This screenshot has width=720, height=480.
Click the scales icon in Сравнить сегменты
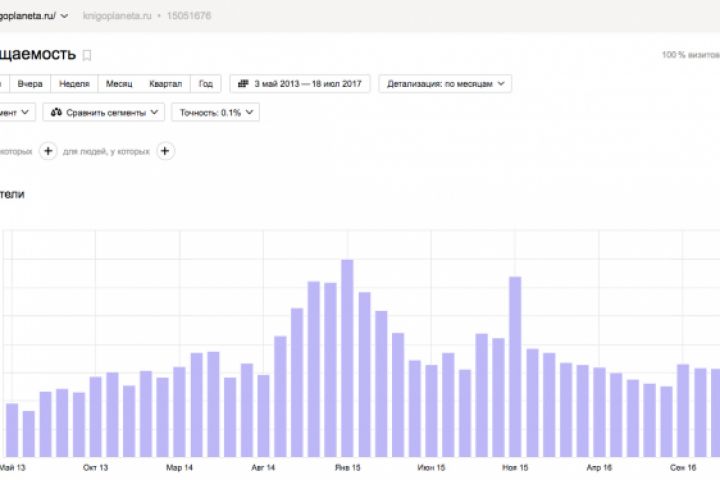56,112
